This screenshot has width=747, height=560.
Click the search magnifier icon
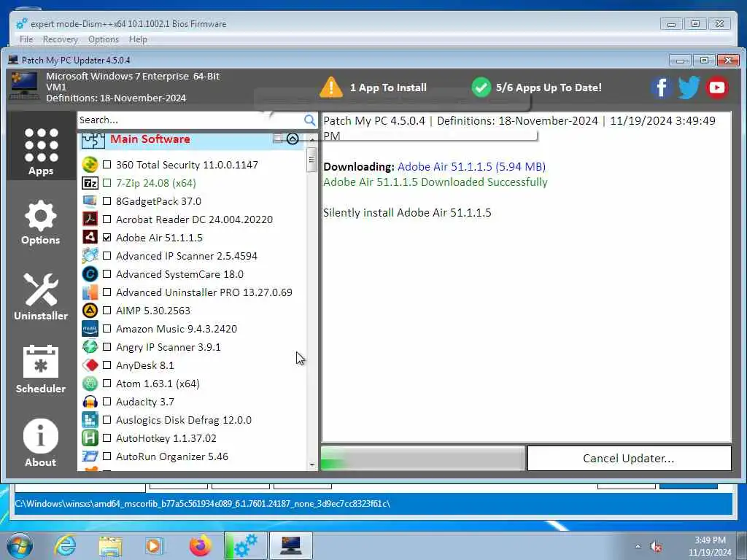pos(309,120)
